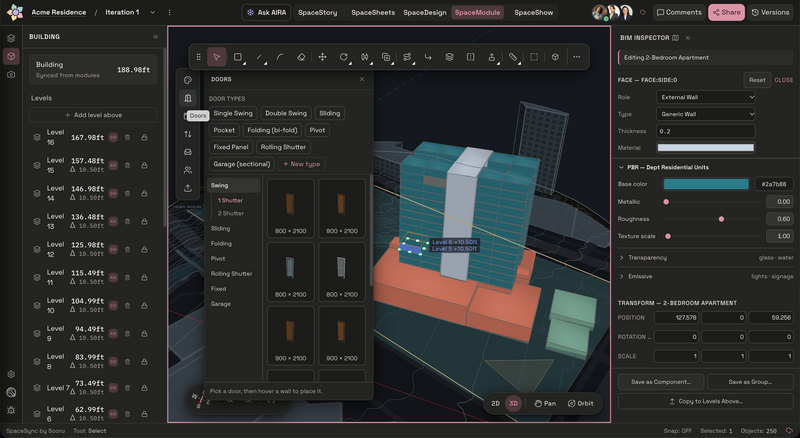Choose the rectangle shape tool
Screen dimensions: 800x438
tap(238, 57)
